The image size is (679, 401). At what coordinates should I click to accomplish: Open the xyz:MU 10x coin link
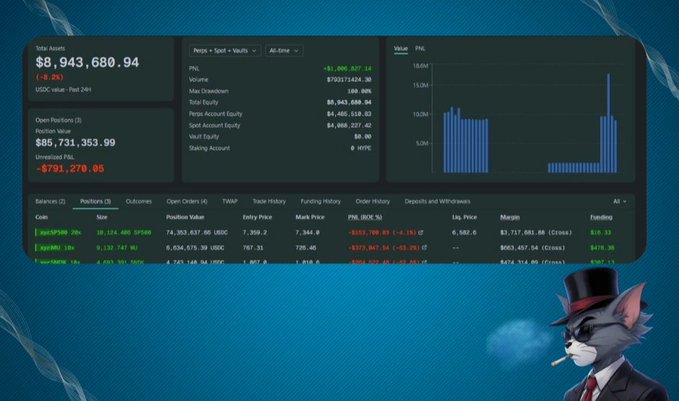(56, 248)
